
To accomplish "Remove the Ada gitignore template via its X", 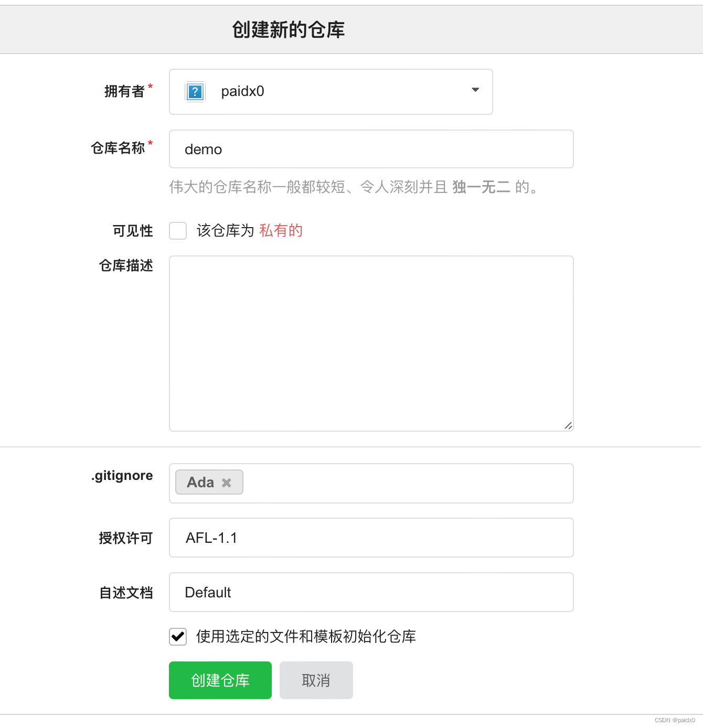I will coord(226,482).
